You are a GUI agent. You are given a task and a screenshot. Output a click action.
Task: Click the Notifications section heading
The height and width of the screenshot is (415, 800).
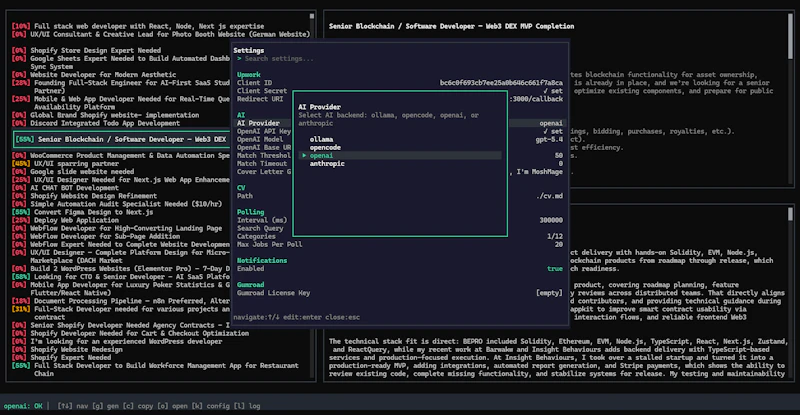pyautogui.click(x=262, y=260)
